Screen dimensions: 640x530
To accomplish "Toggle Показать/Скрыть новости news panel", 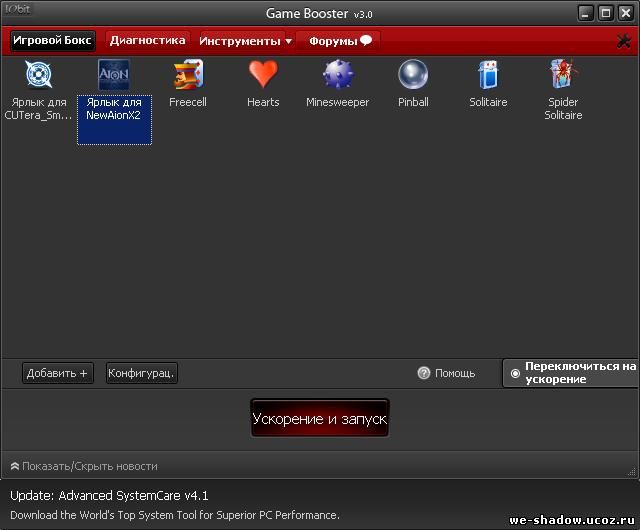I will [84, 466].
